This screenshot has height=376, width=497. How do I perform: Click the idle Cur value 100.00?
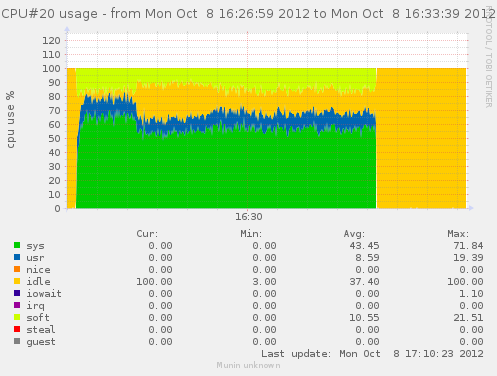154,282
